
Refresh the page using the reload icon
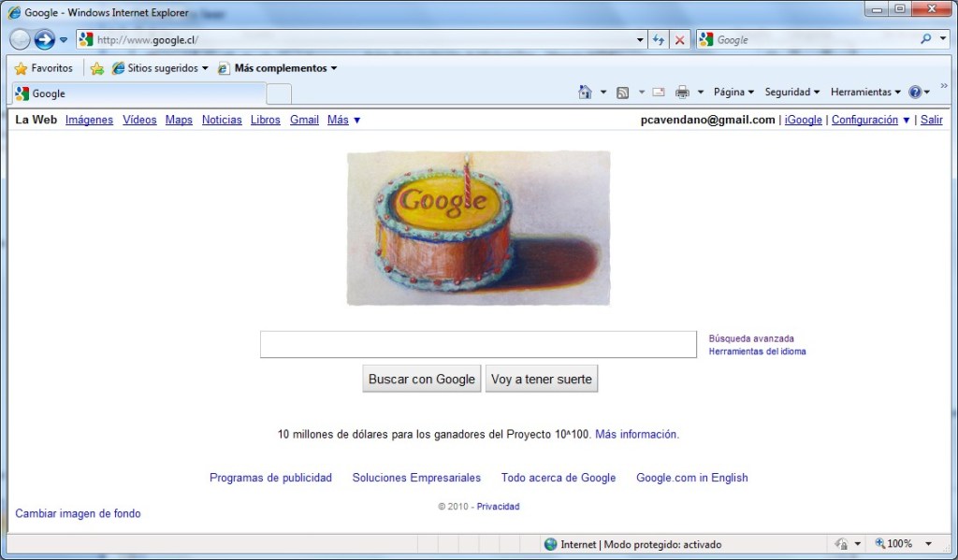(x=659, y=40)
